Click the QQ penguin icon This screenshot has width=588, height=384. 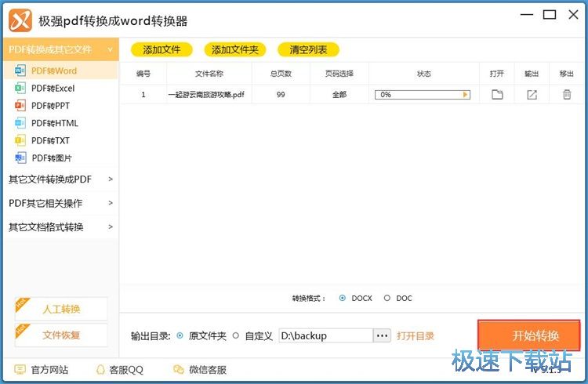tap(100, 370)
